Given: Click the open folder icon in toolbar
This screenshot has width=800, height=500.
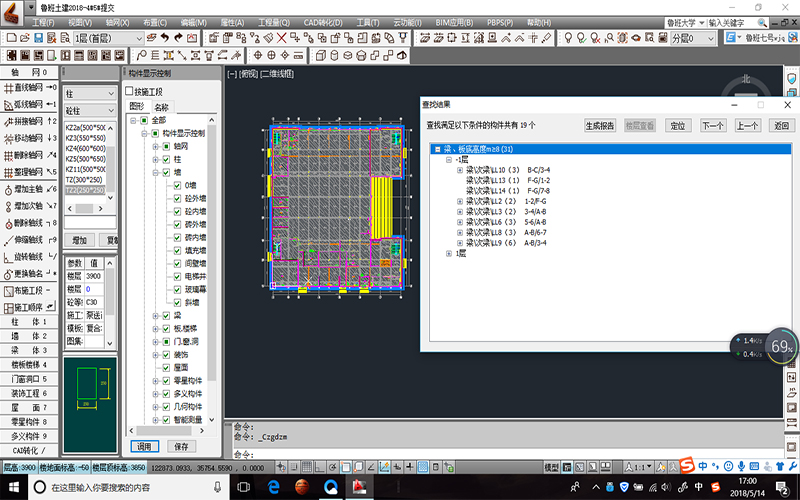Looking at the screenshot, I should click(x=24, y=38).
